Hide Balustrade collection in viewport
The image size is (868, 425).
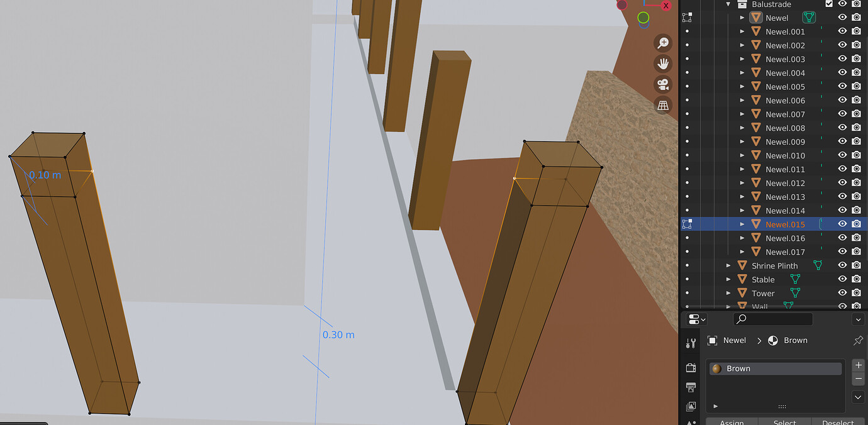(842, 4)
